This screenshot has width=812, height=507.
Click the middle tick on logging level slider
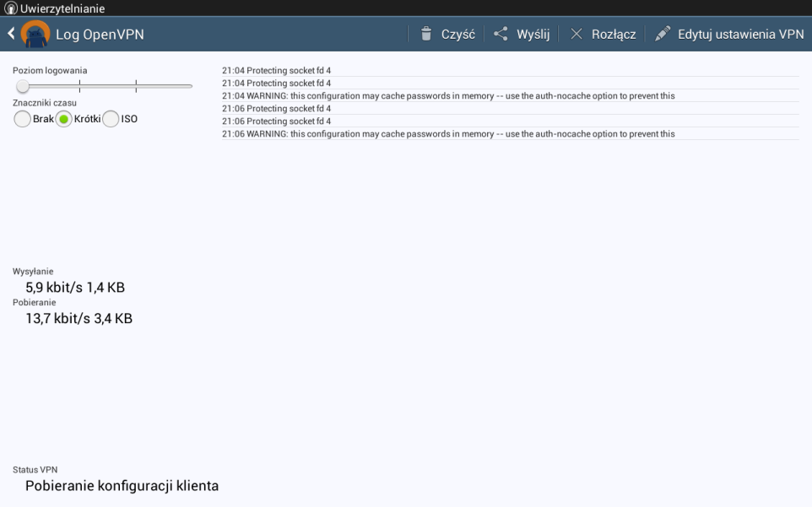click(79, 86)
